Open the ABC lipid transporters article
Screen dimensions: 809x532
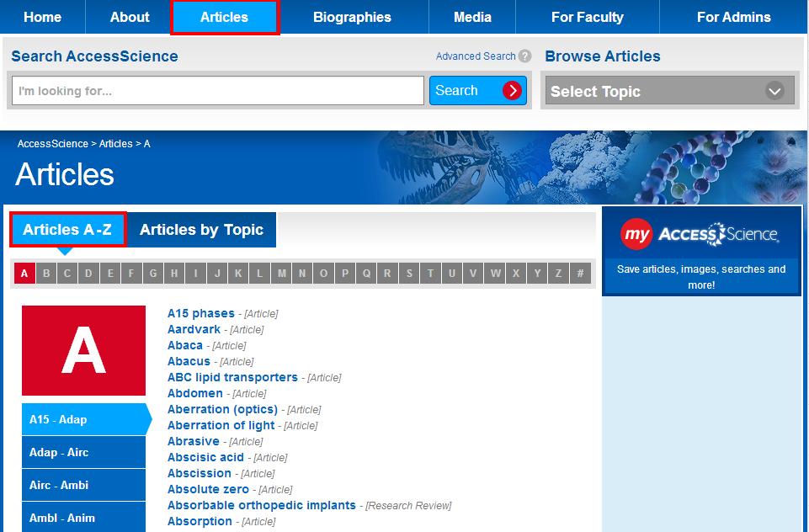[232, 377]
